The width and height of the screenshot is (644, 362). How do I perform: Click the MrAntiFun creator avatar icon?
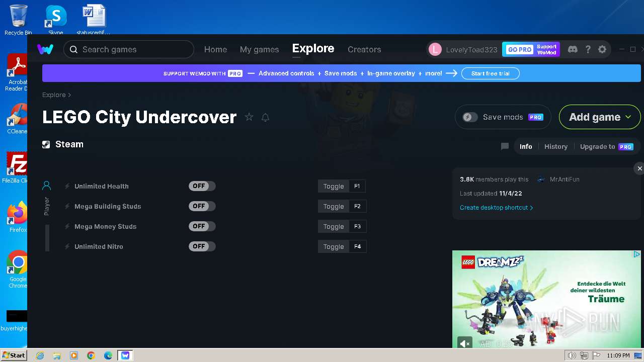tap(541, 179)
